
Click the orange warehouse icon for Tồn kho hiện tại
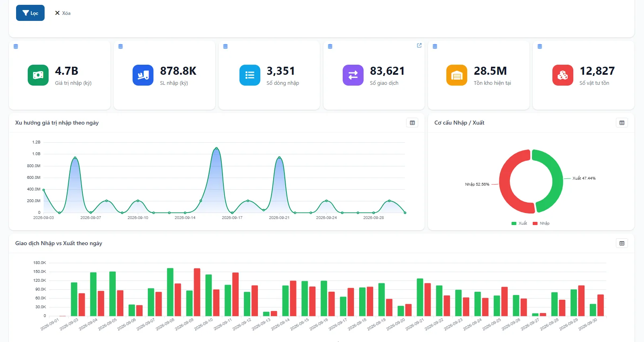pos(457,75)
